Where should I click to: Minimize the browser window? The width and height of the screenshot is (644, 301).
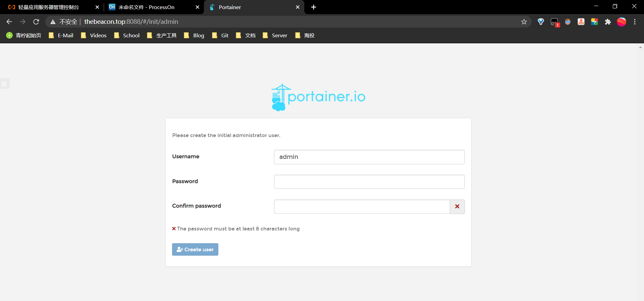[596, 6]
